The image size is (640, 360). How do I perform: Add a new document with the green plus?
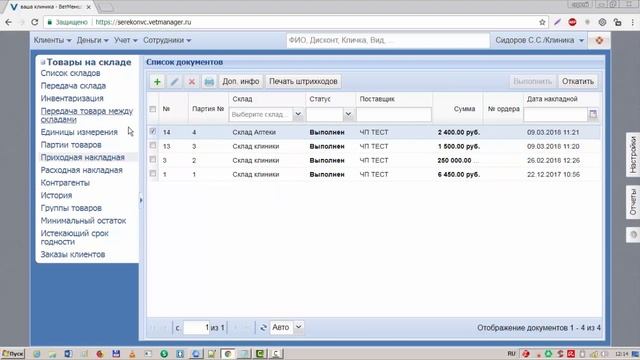click(x=157, y=82)
